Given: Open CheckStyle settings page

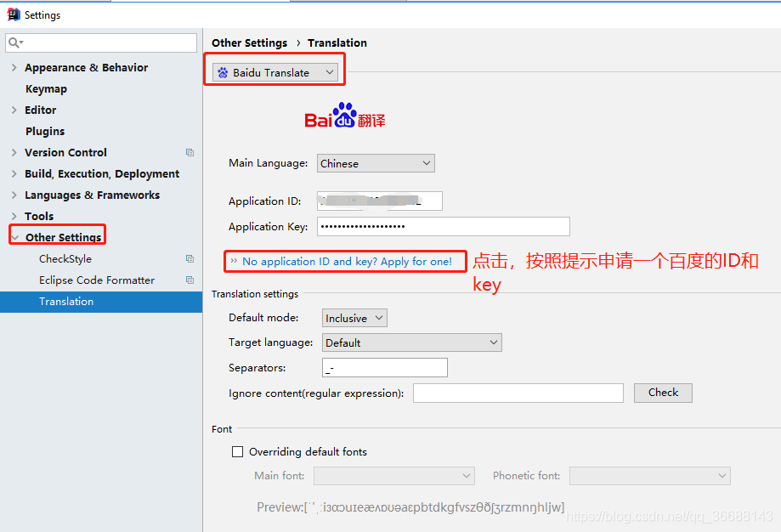Looking at the screenshot, I should coord(65,258).
